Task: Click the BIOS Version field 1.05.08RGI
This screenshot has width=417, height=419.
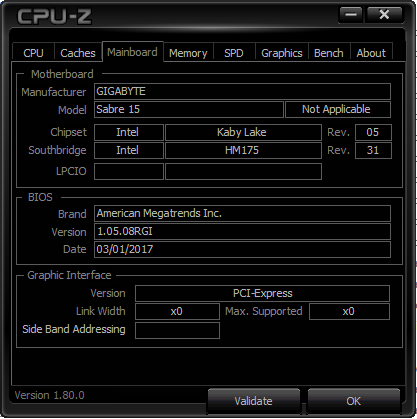Action: tap(242, 231)
